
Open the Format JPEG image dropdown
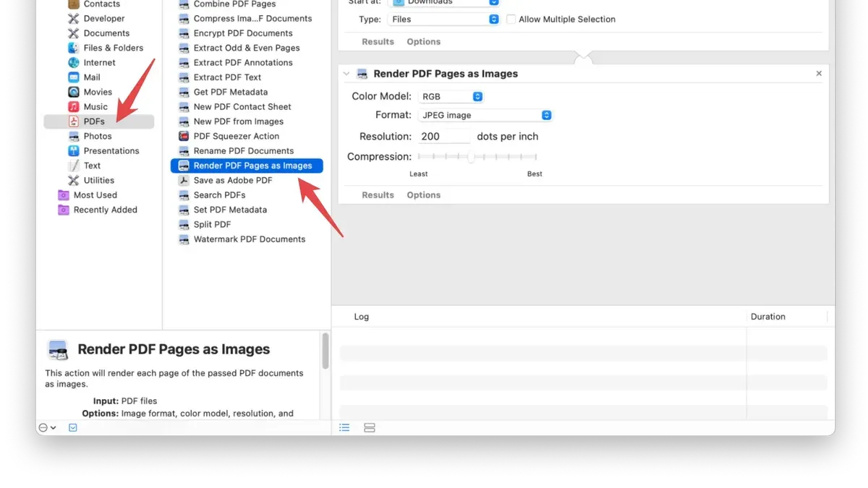click(485, 115)
